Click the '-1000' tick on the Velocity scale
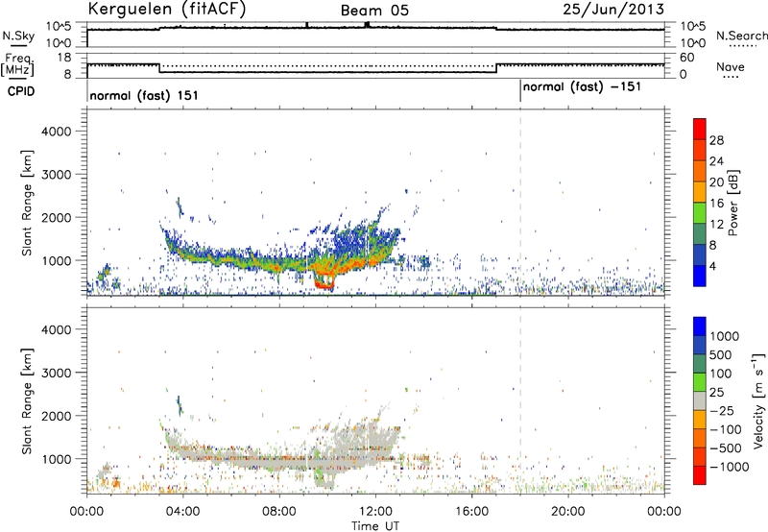This screenshot has height=532, width=768. [730, 467]
